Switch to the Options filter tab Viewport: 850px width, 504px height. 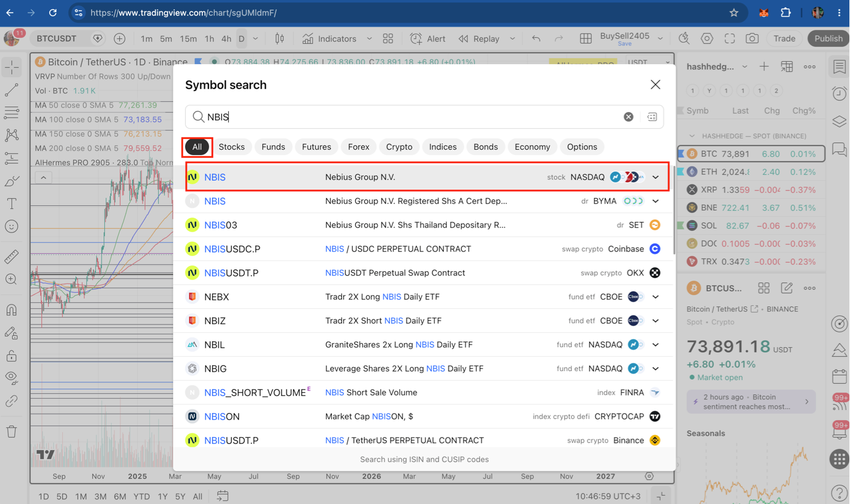coord(582,147)
